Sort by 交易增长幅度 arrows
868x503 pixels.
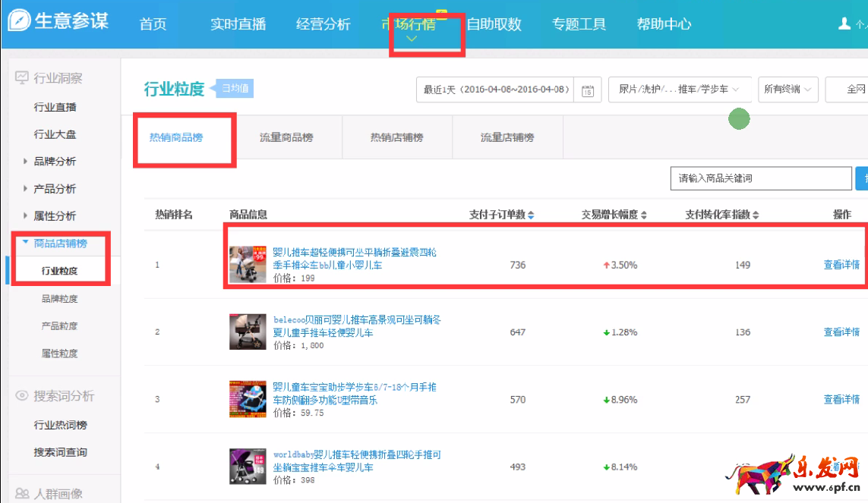(644, 215)
